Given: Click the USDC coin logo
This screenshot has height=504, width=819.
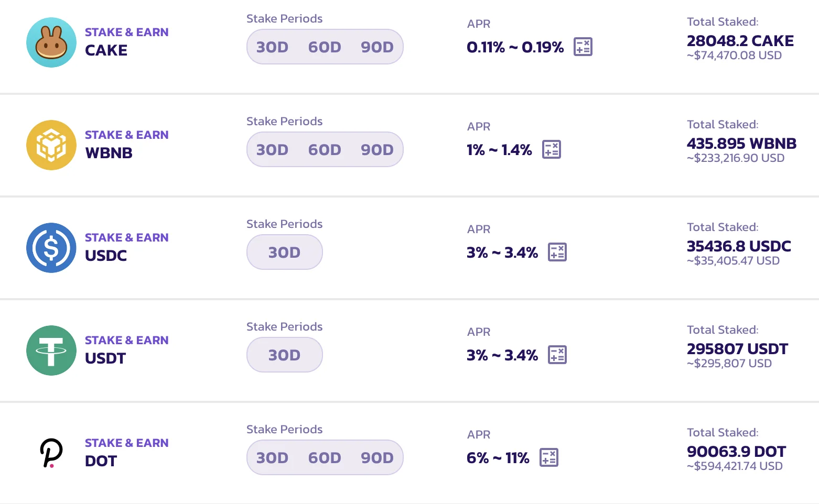Looking at the screenshot, I should tap(51, 248).
